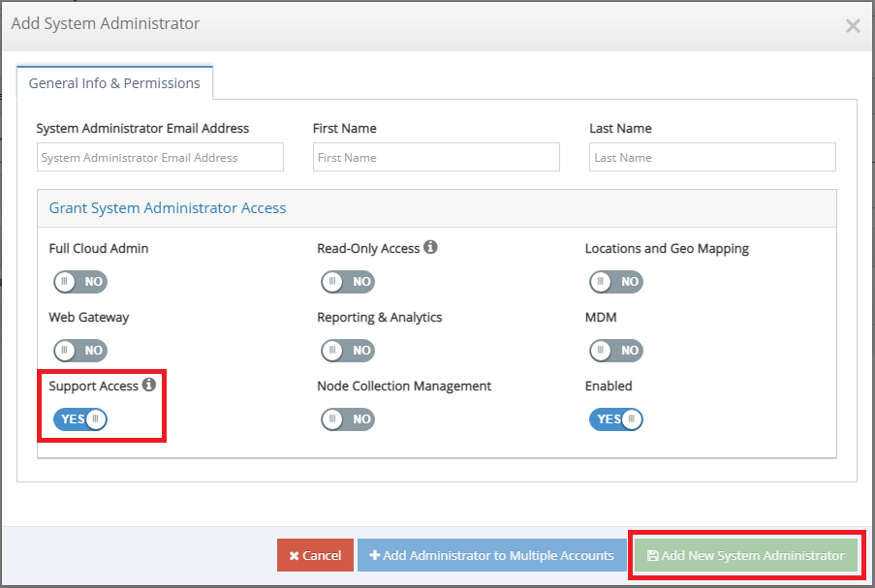Focus the System Administrator Email Address field
Image resolution: width=875 pixels, height=588 pixels.
(160, 157)
